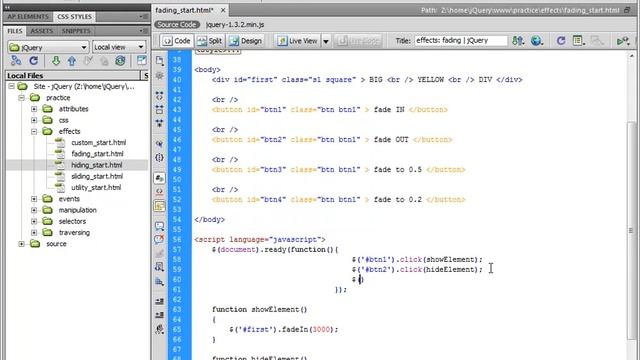Open AP ELEMENTS panel tab
Viewport: 640px width, 360px height.
pyautogui.click(x=28, y=17)
